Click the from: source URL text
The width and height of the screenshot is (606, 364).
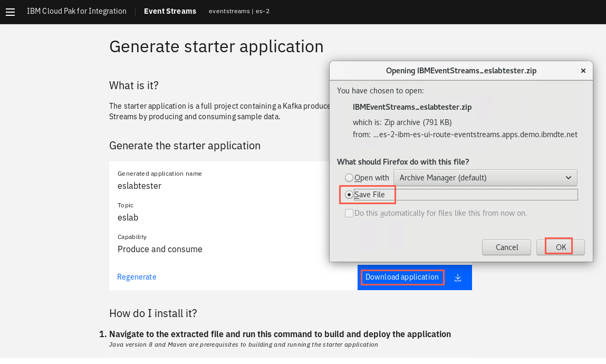click(465, 135)
